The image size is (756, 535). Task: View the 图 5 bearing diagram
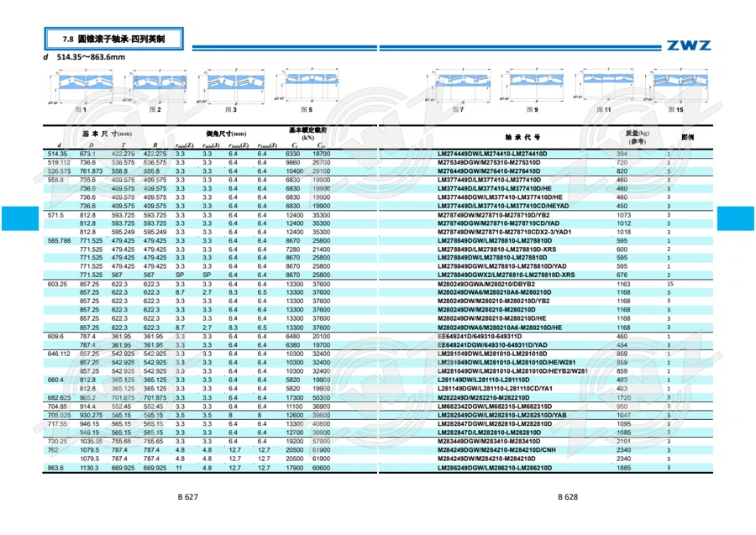(307, 85)
